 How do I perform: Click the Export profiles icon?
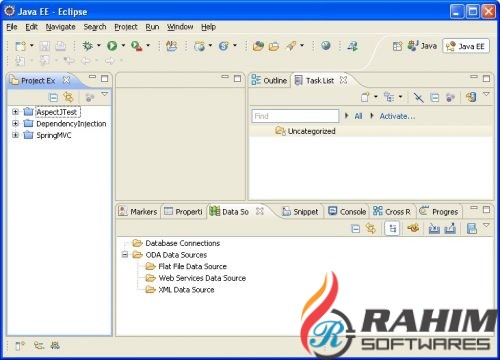tap(450, 229)
